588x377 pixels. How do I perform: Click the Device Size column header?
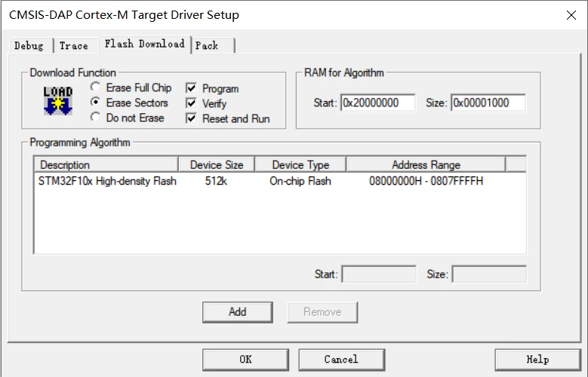tap(217, 165)
